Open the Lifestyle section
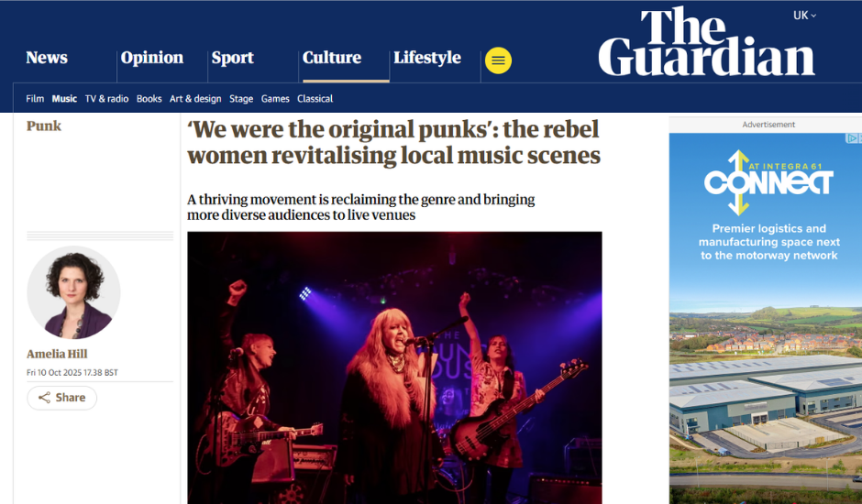The height and width of the screenshot is (504, 862). (x=427, y=58)
